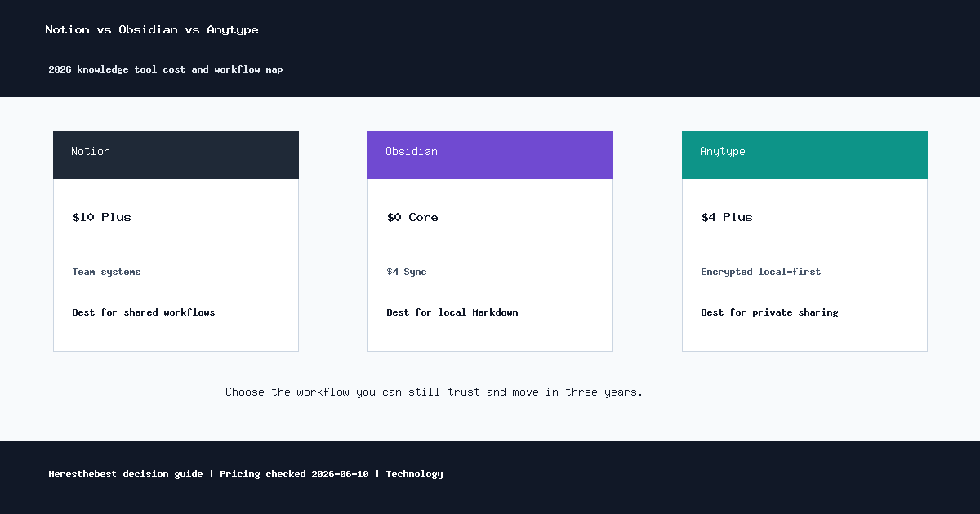980x514 pixels.
Task: Click 'Best for private sharing' text
Action: click(x=769, y=312)
